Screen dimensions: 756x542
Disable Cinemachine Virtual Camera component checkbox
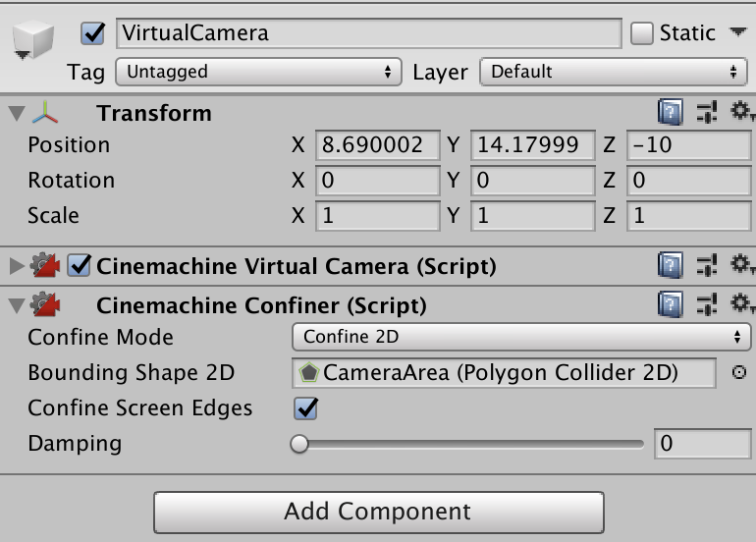point(79,265)
